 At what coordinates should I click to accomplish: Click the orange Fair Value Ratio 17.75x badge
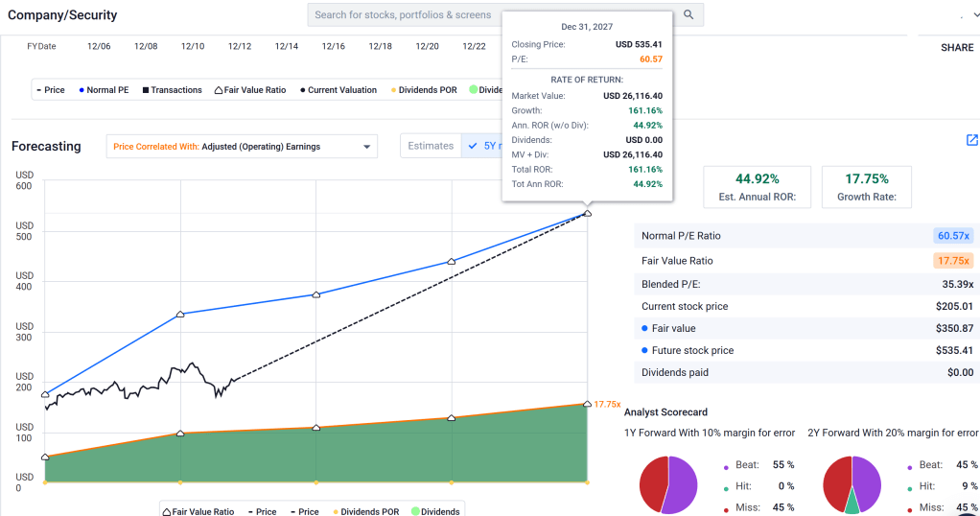pos(953,261)
